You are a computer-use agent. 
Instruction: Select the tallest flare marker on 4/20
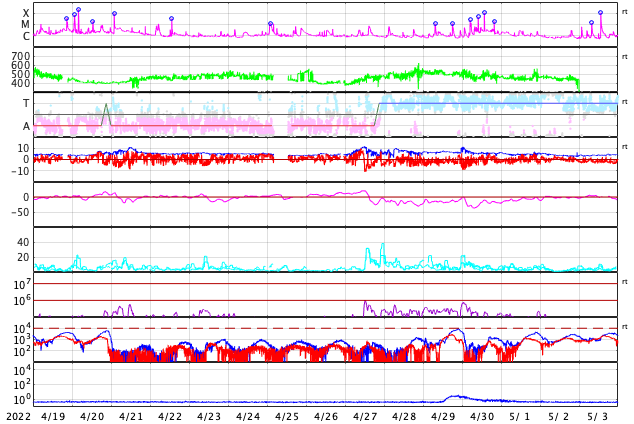tap(78, 9)
